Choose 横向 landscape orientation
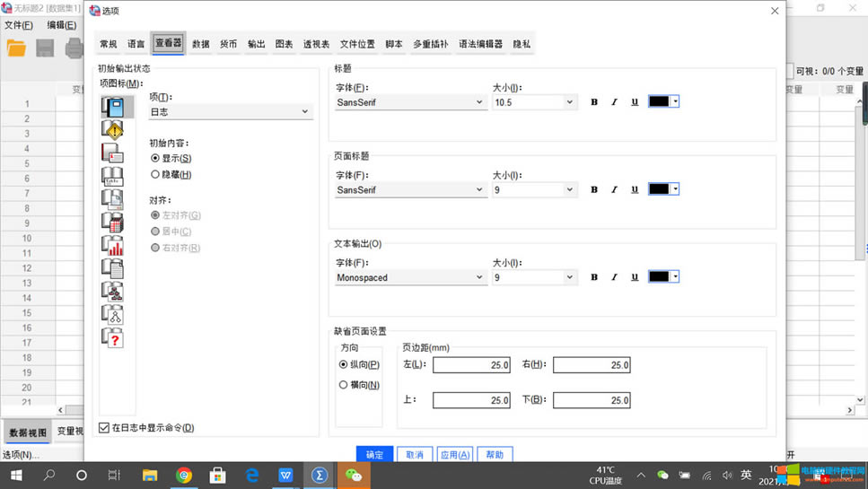The image size is (868, 489). pos(344,385)
